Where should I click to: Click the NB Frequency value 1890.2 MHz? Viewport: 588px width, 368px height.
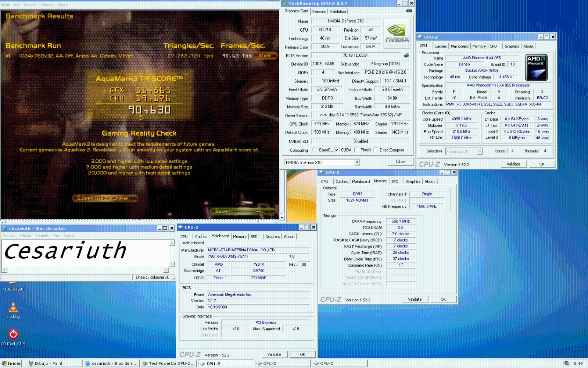click(427, 206)
